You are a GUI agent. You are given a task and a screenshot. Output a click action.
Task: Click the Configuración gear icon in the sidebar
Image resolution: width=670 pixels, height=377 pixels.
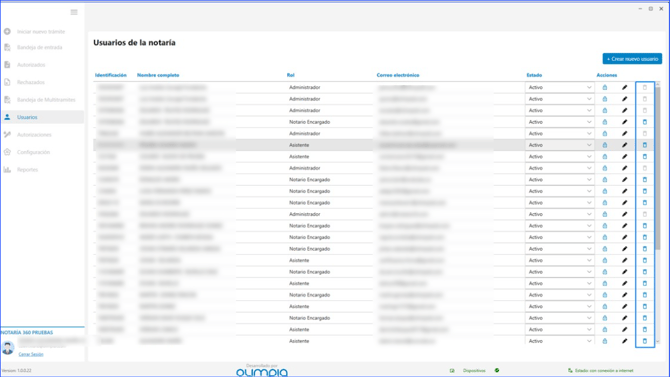7,152
